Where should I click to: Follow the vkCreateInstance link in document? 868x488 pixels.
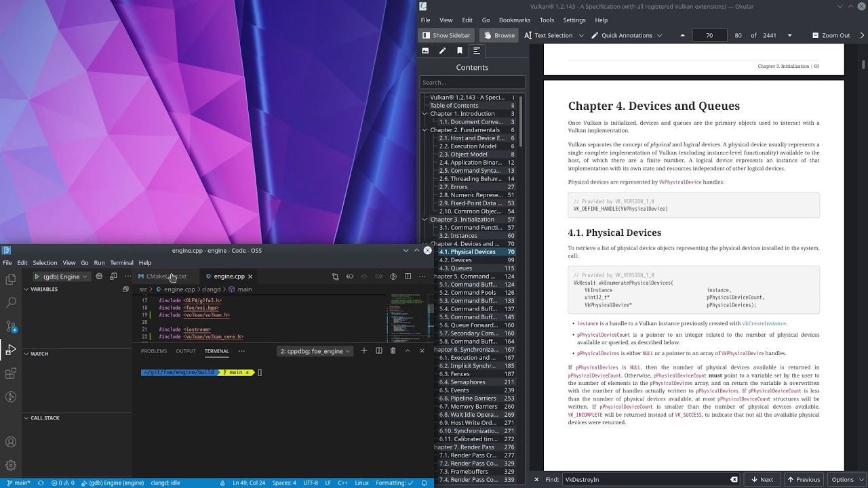point(764,324)
